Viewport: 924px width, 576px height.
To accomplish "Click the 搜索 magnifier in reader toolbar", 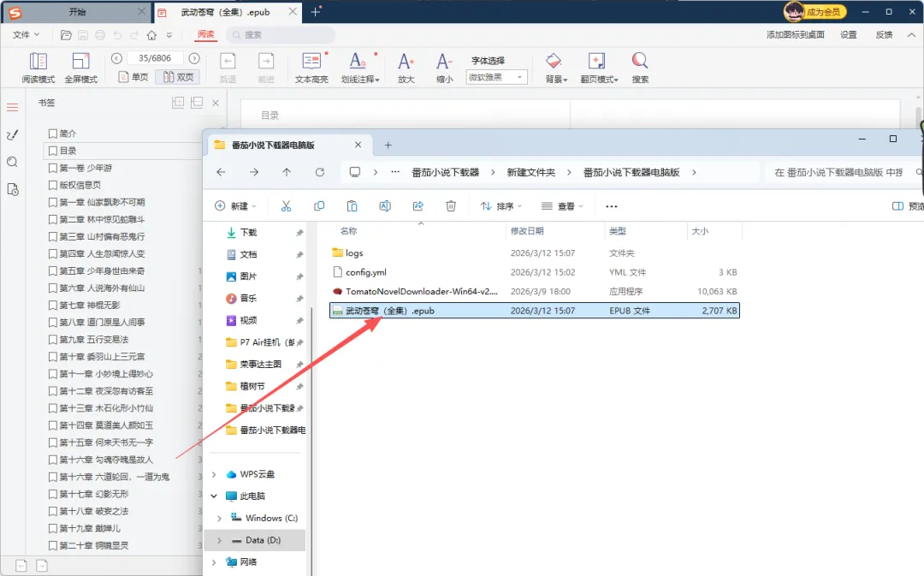I will pos(640,68).
